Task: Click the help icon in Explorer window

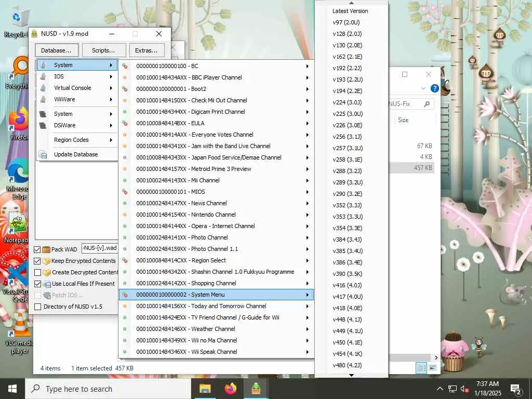Action: 434,88
